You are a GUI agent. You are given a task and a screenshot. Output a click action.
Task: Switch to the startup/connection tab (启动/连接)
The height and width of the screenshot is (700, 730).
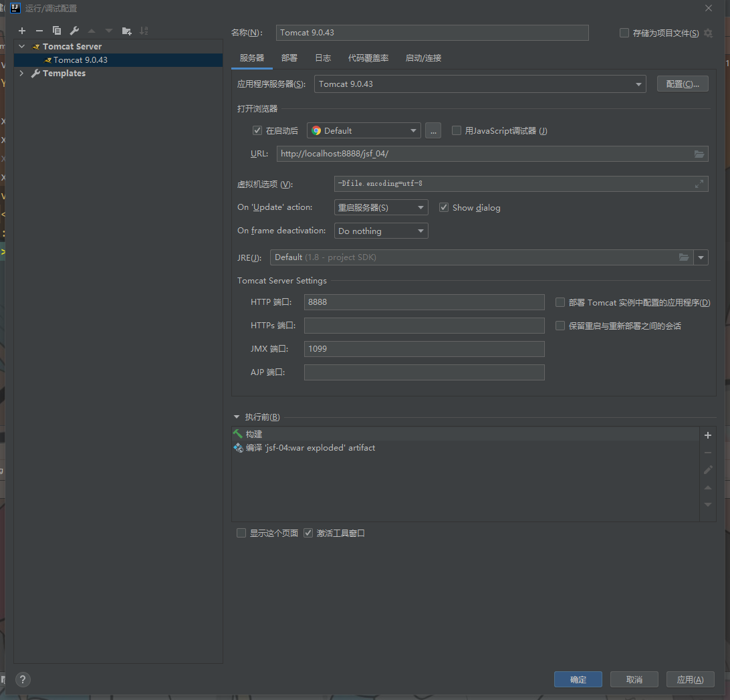click(x=423, y=57)
